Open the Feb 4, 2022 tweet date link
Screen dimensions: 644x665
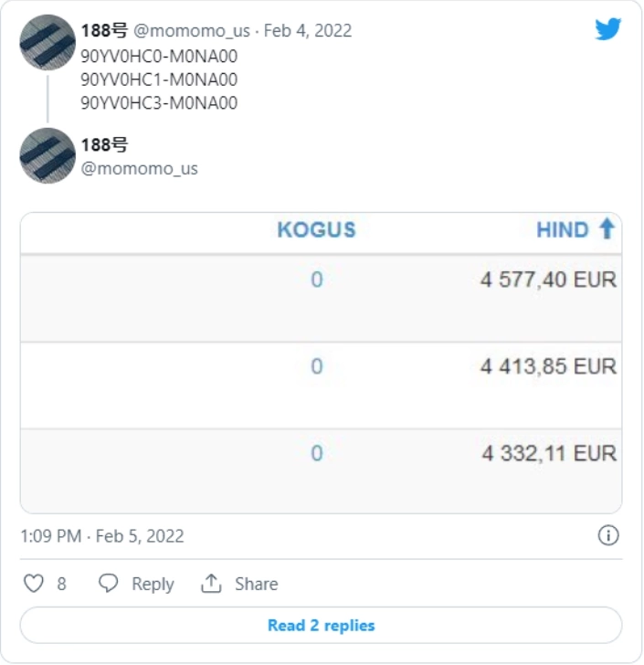click(x=308, y=30)
